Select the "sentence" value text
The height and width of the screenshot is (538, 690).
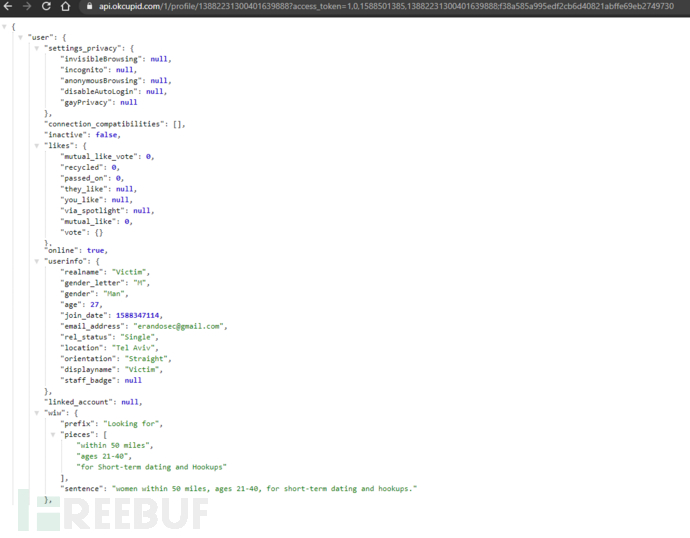(x=264, y=489)
